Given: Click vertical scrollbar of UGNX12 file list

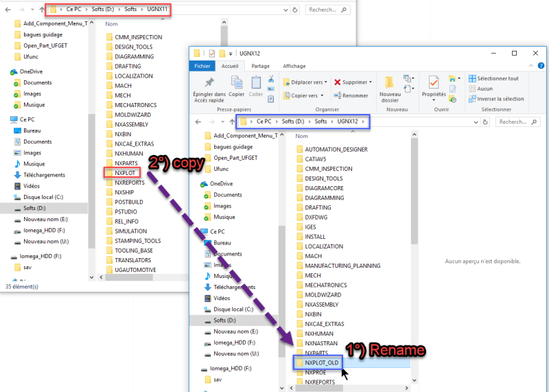Looking at the screenshot, I should click(x=414, y=192).
